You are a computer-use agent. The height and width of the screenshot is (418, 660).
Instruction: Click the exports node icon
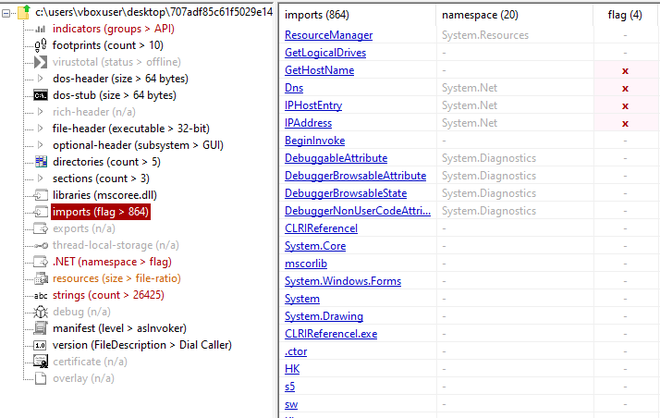(41, 229)
